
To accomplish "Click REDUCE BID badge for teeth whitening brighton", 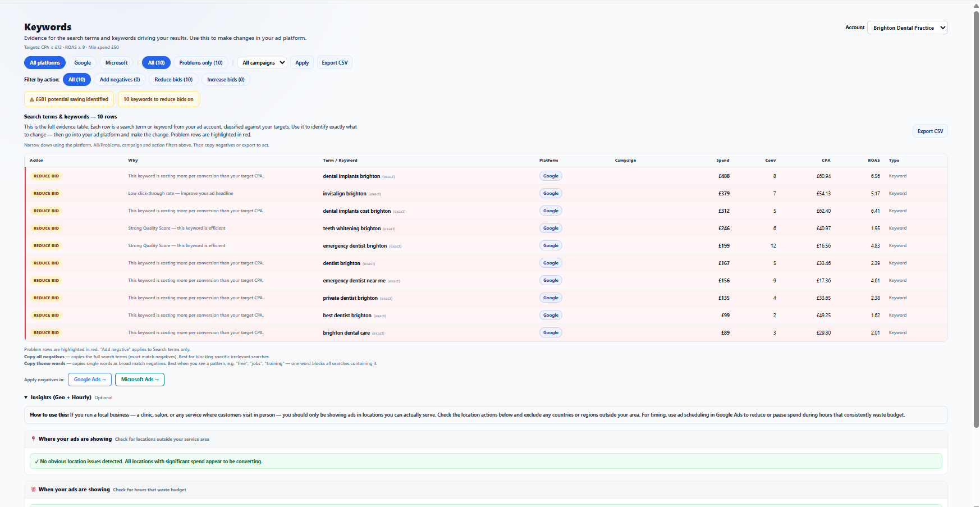I will click(x=46, y=229).
